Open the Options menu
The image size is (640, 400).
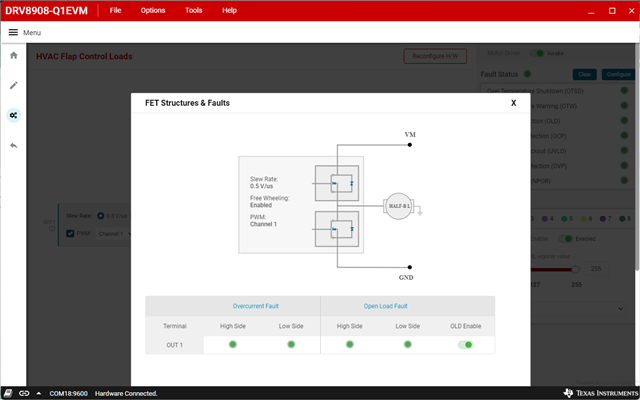coord(153,11)
